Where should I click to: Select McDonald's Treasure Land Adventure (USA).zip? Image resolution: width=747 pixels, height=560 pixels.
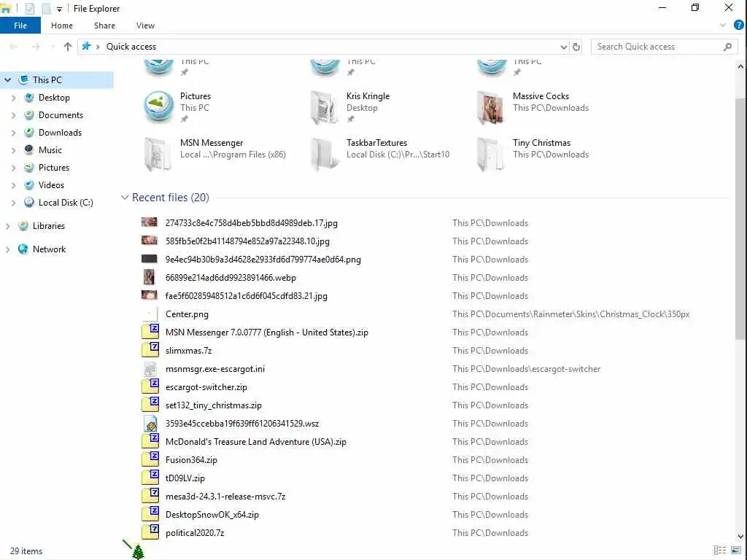point(256,442)
